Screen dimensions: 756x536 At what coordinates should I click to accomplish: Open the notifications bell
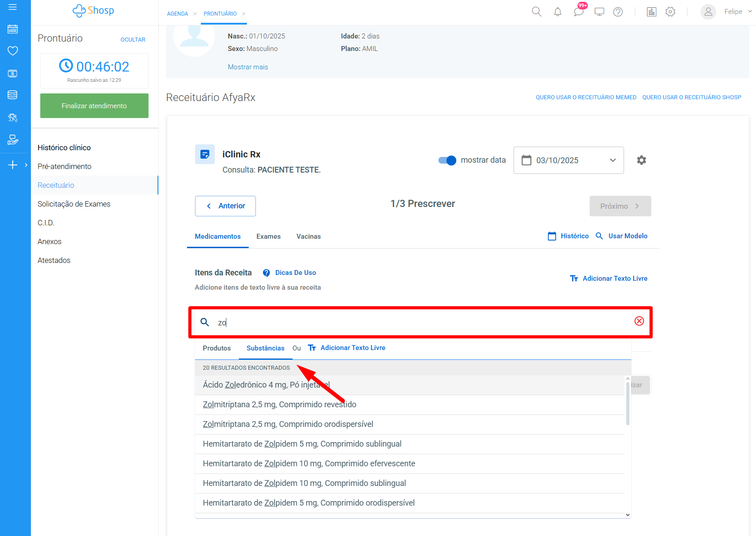coord(557,12)
